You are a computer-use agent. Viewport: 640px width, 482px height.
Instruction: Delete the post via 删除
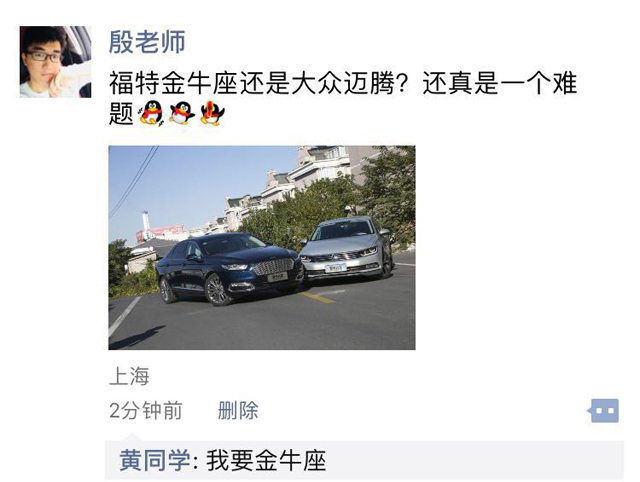tap(238, 411)
